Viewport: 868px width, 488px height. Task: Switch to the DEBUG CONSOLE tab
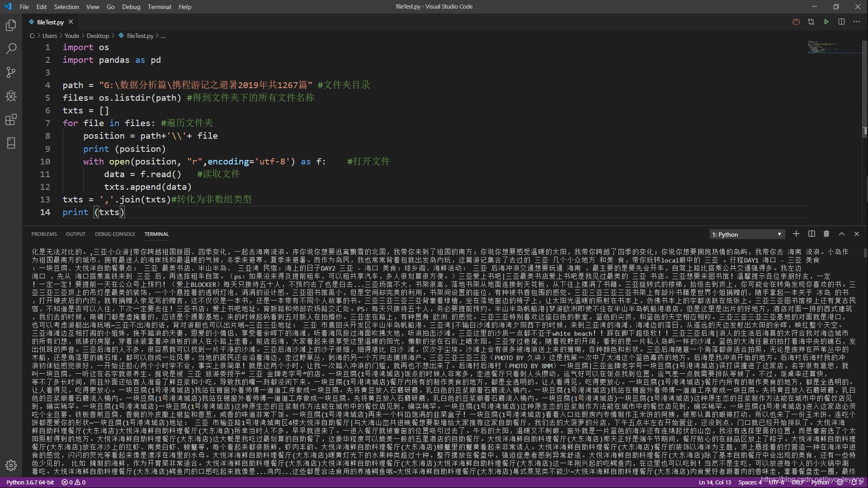tap(115, 234)
